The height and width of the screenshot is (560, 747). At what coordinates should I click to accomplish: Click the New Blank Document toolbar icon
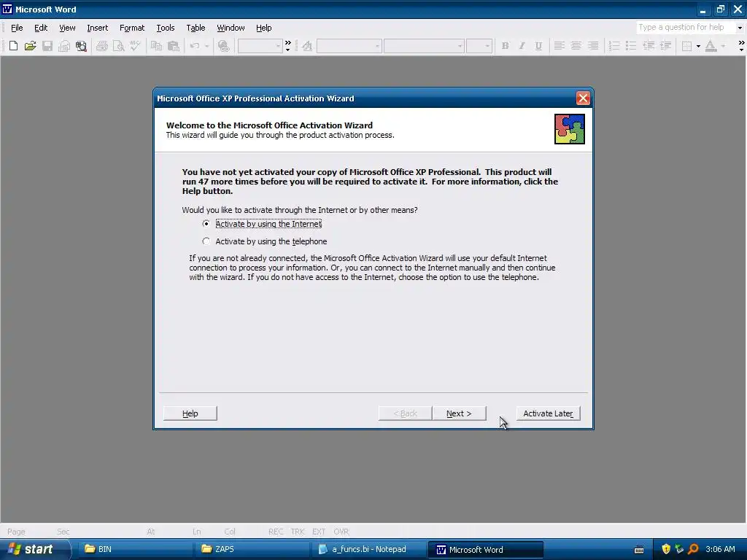click(x=13, y=46)
